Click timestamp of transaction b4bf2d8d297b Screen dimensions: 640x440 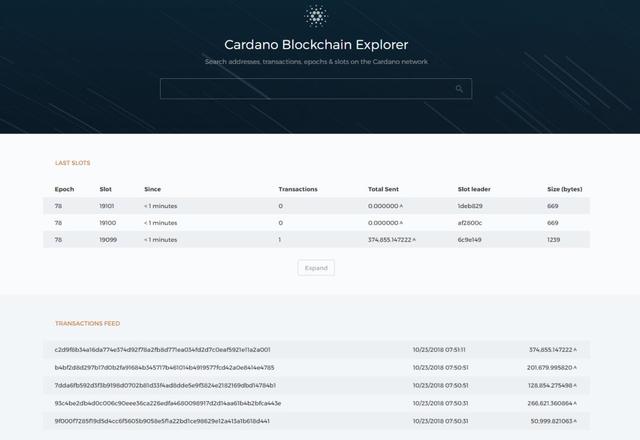point(440,368)
